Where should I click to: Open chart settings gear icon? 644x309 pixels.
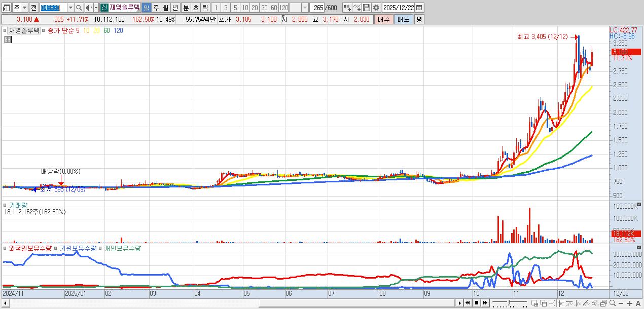coord(376,8)
